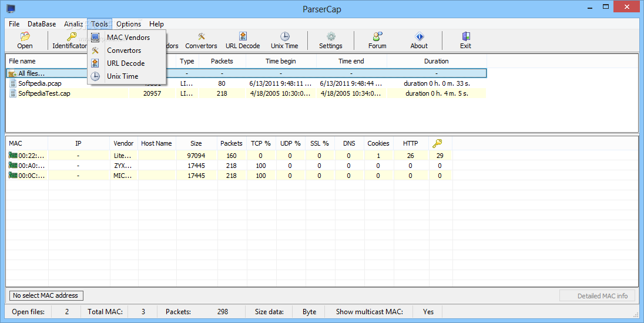
Task: Click the Softpedia.pcap file icon
Action: point(13,84)
